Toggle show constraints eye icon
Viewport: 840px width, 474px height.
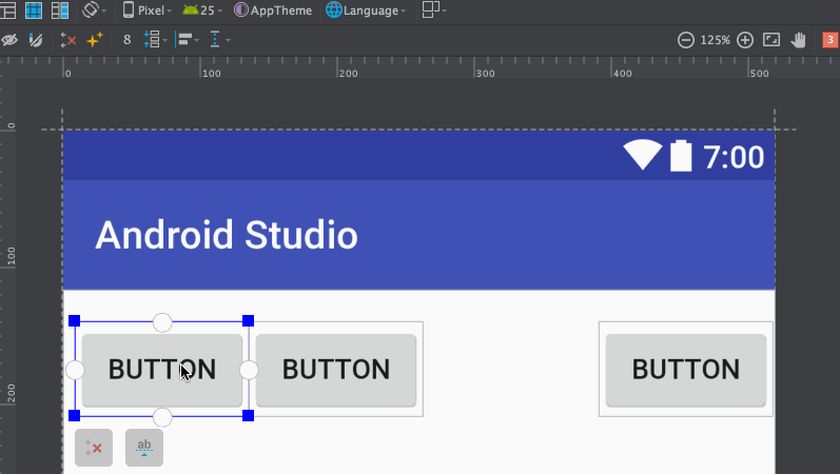(x=9, y=40)
